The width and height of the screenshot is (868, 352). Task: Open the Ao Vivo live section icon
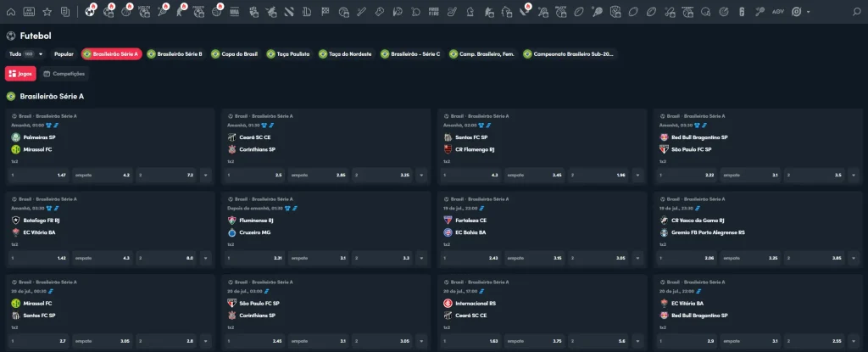(x=29, y=12)
